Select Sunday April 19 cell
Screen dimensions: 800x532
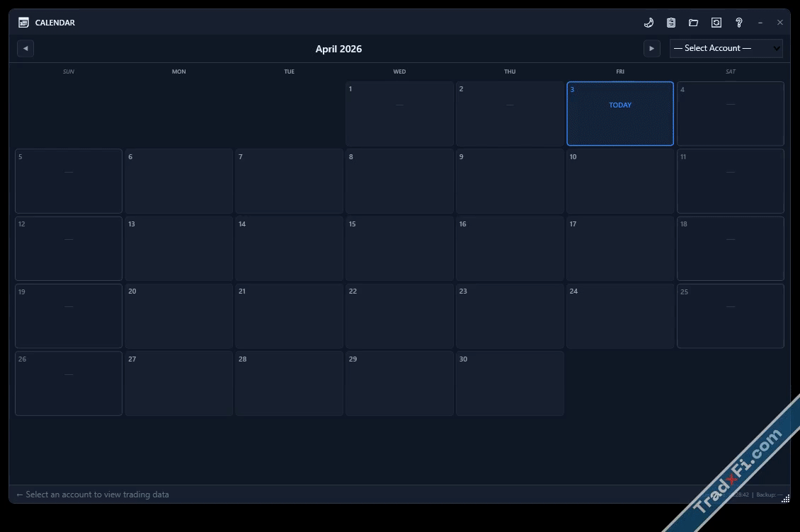69,316
